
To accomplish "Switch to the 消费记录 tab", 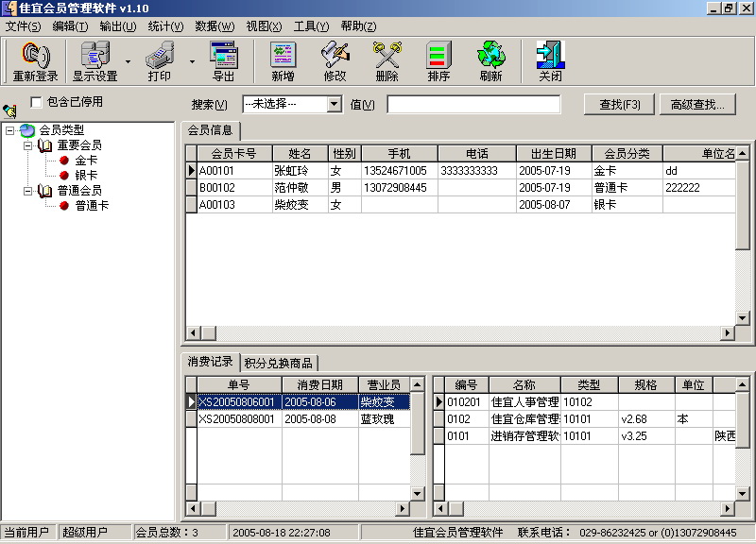I will click(210, 362).
